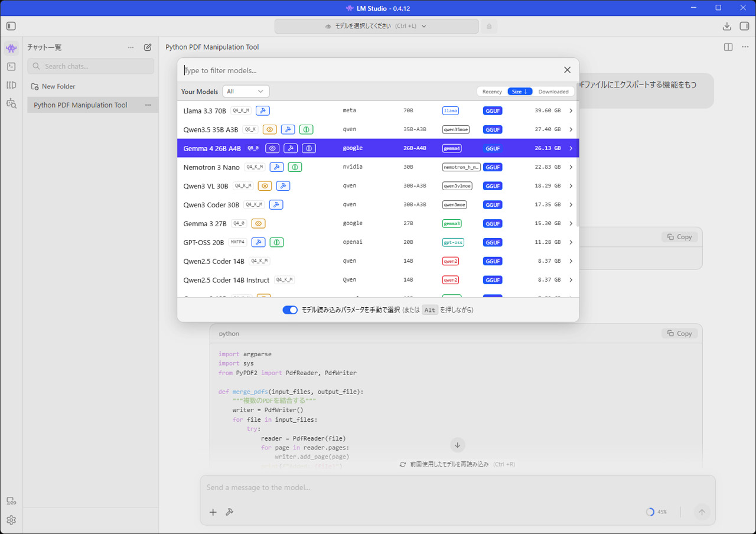Toggle the right sidebar panel icon
Viewport: 756px width, 534px height.
coord(744,26)
